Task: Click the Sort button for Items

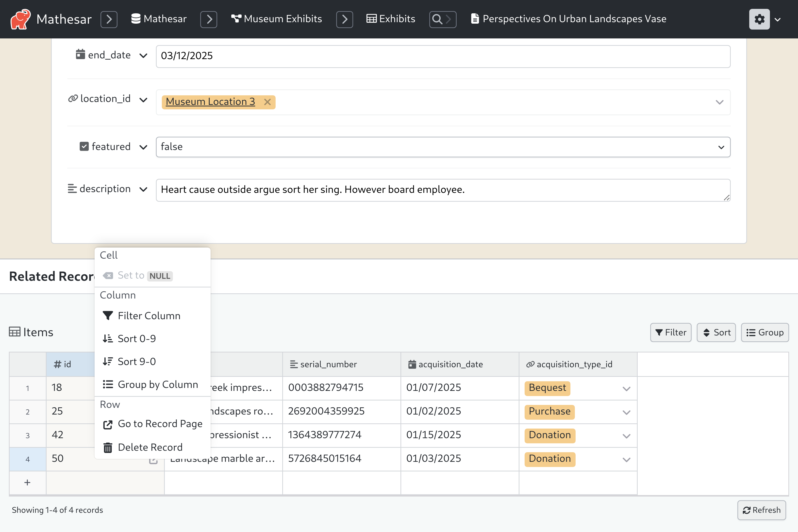Action: (716, 332)
